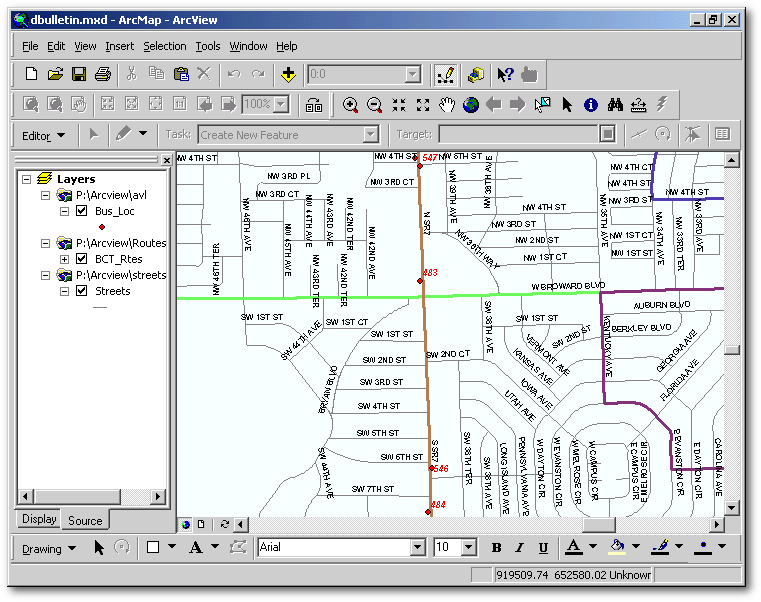The width and height of the screenshot is (761, 602).
Task: Select the Edit tool arrow in Editor toolbar
Action: (94, 134)
